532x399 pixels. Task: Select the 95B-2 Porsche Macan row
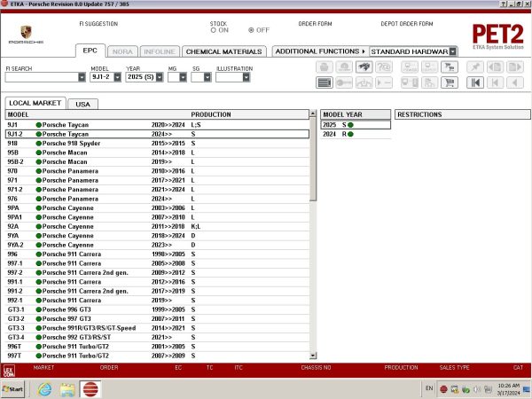point(158,162)
